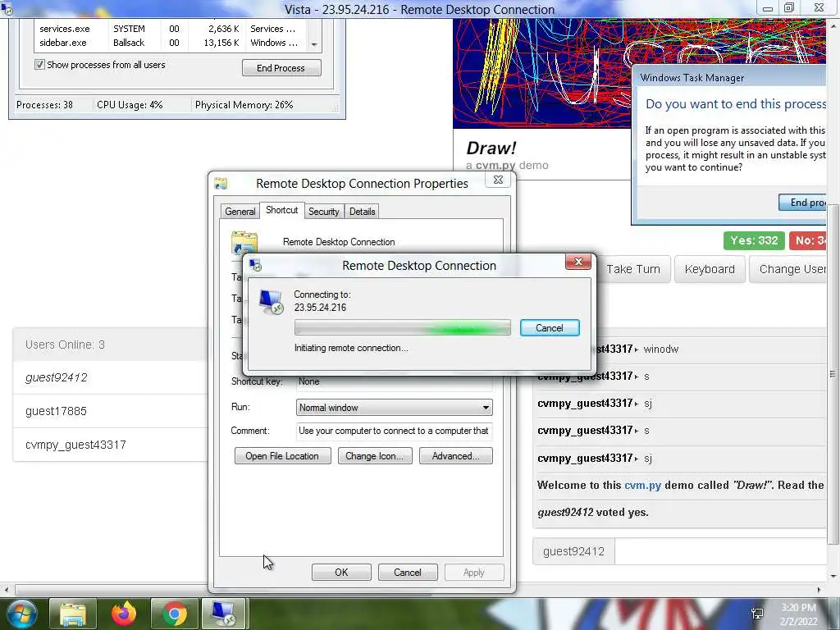Click chat message 'winodw'
Screen dimensions: 840x630
coord(660,349)
